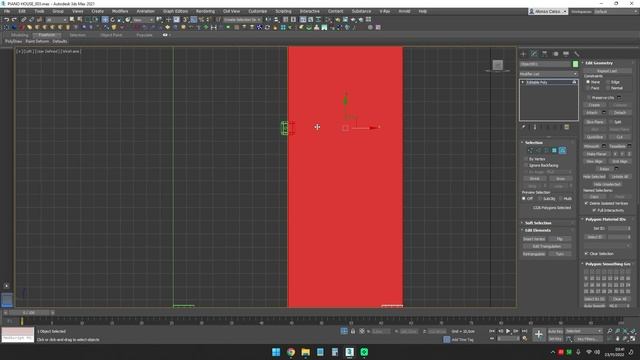
Task: Click the green object color swatch
Action: click(576, 64)
